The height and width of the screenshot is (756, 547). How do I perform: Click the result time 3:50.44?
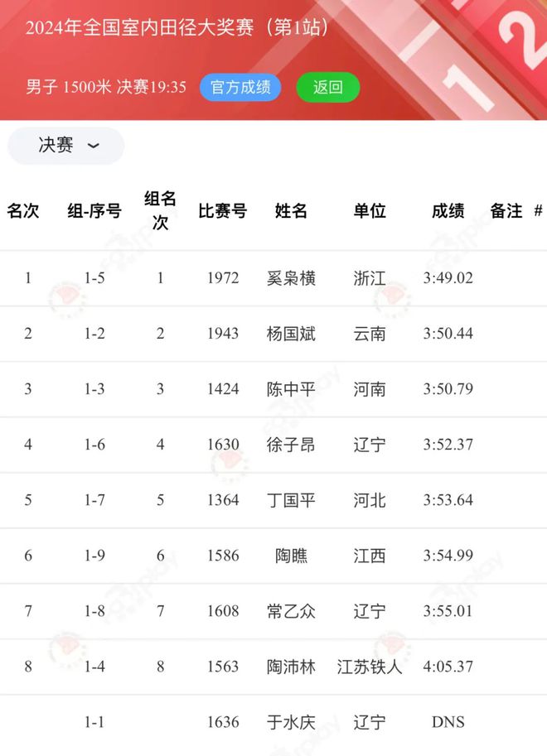pyautogui.click(x=448, y=334)
